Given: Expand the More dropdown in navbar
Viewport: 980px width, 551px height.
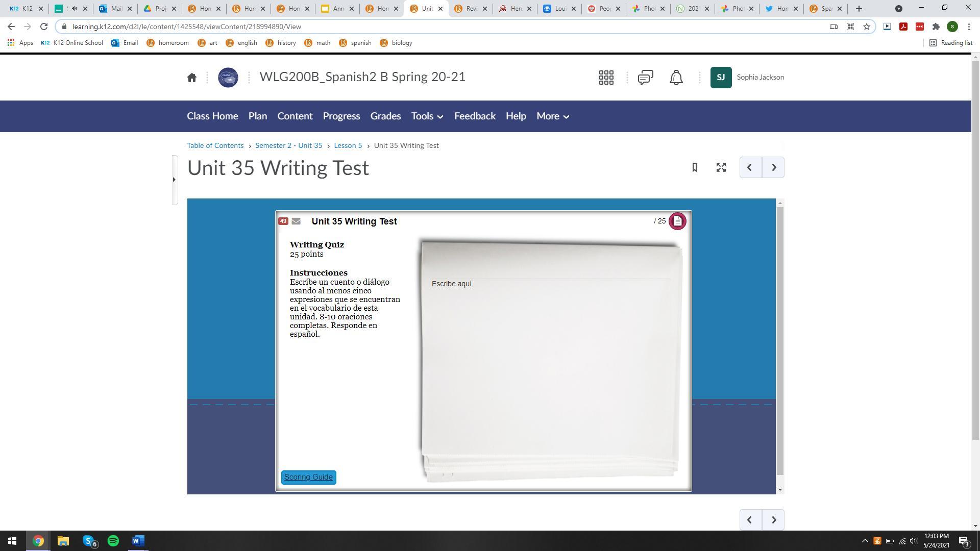Looking at the screenshot, I should [552, 116].
